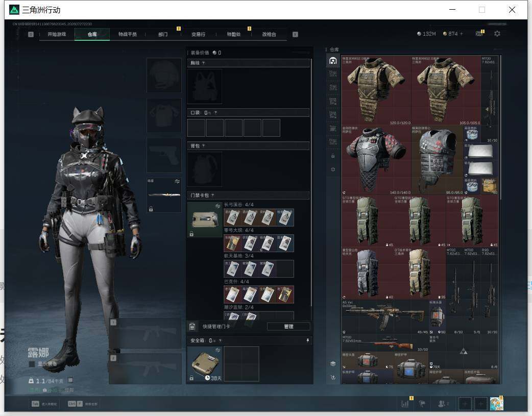The height and width of the screenshot is (416, 532).
Task: Open the weight details list icon
Action: click(70, 380)
